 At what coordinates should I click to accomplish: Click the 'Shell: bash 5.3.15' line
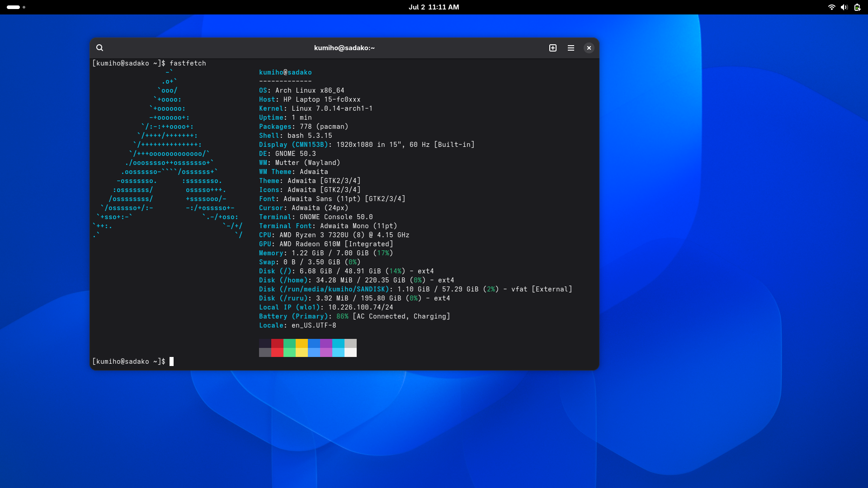(x=296, y=136)
